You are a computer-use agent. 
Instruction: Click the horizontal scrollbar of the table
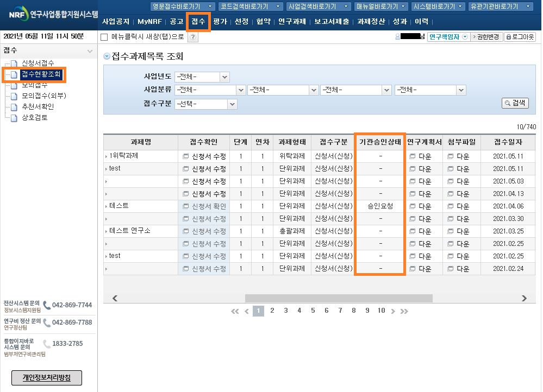pyautogui.click(x=338, y=298)
